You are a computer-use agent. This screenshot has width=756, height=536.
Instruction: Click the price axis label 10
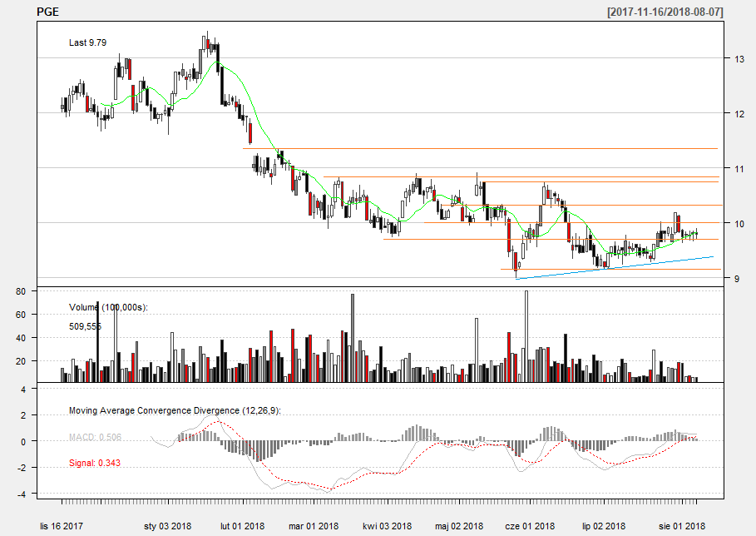click(x=739, y=223)
